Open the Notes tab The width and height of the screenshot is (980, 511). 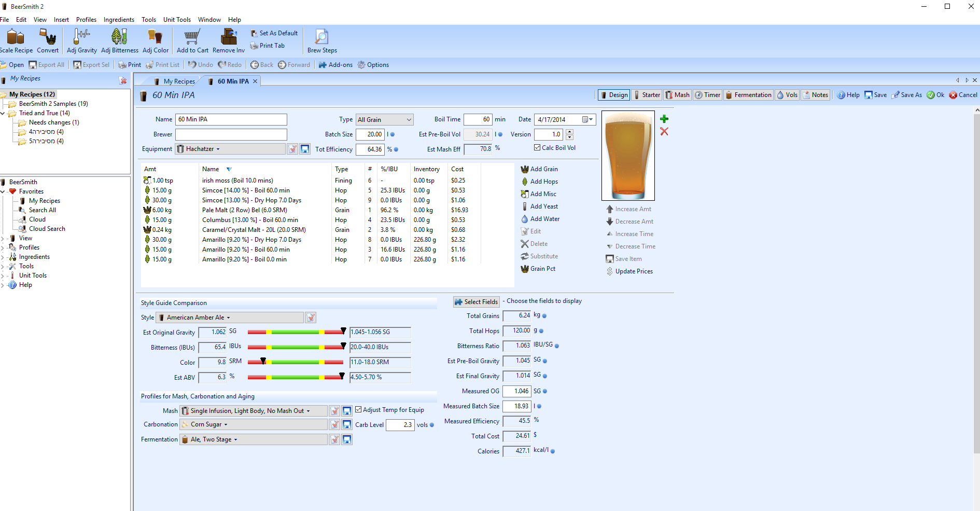tap(815, 95)
